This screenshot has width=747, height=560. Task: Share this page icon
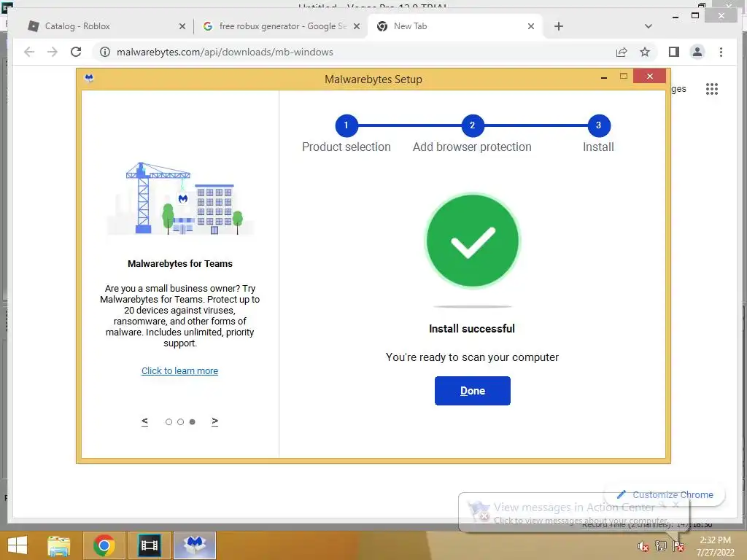tap(622, 52)
